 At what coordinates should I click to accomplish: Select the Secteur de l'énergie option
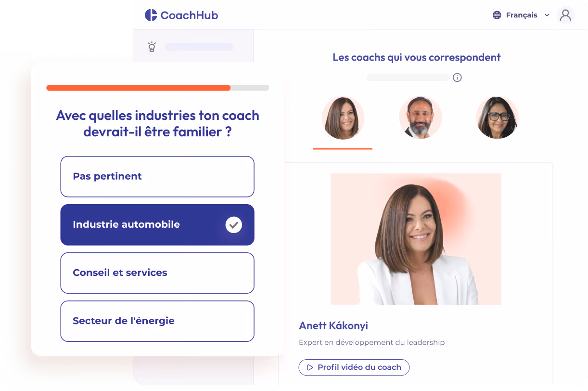tap(157, 321)
